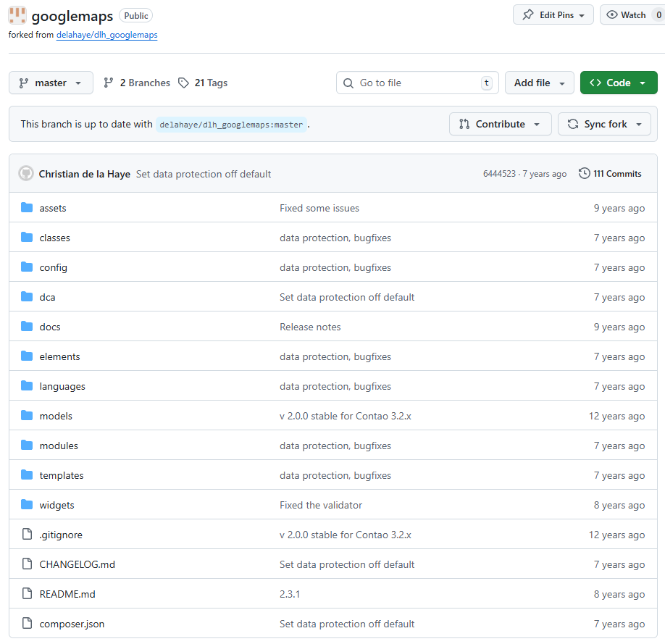Open the green Code dropdown
Viewport: 665px width, 644px height.
click(618, 83)
